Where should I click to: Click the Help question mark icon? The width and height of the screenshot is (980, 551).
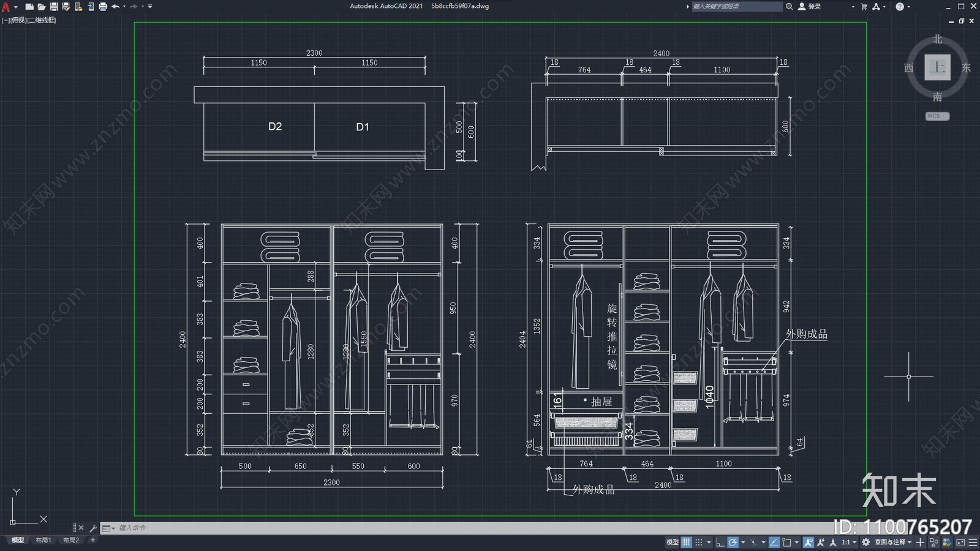pyautogui.click(x=900, y=7)
